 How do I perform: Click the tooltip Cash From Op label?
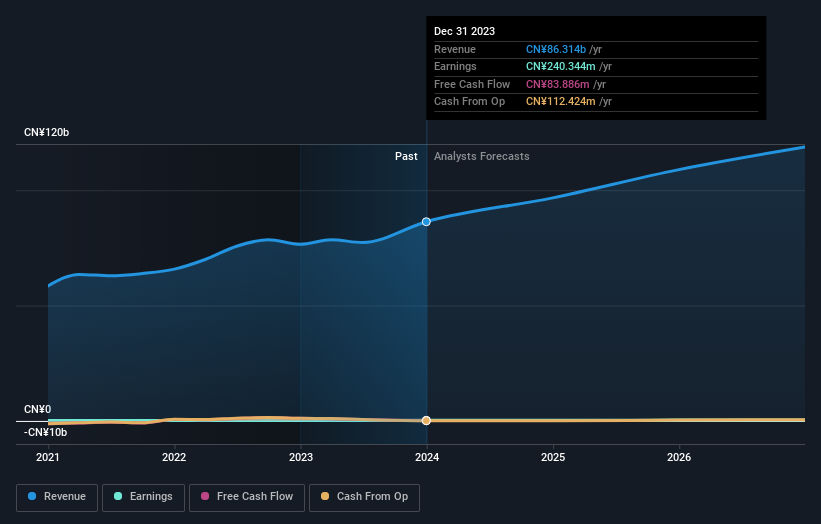pos(470,102)
